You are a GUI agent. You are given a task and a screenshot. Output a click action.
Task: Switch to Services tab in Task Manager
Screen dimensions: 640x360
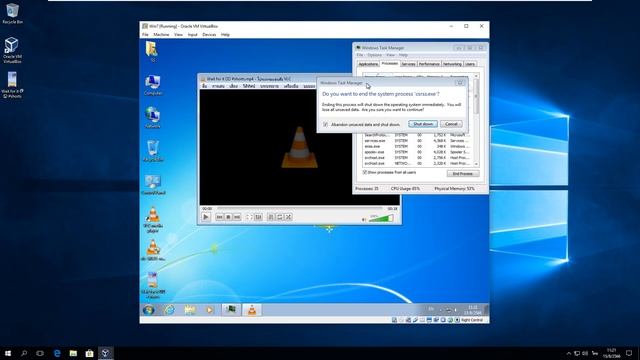[x=408, y=64]
